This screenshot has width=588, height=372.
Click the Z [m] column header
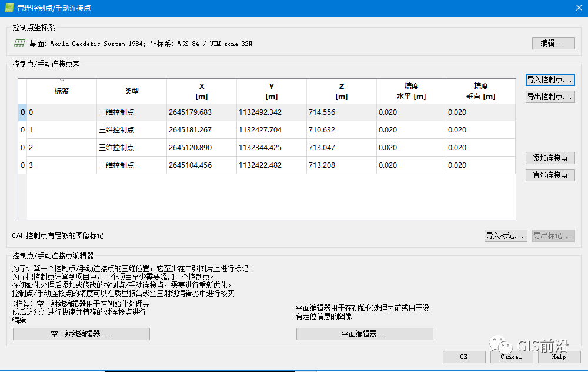coord(341,91)
